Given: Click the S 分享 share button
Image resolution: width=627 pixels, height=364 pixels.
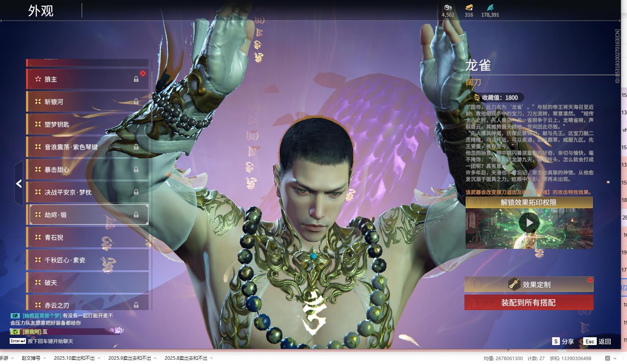Looking at the screenshot, I should pos(563,341).
